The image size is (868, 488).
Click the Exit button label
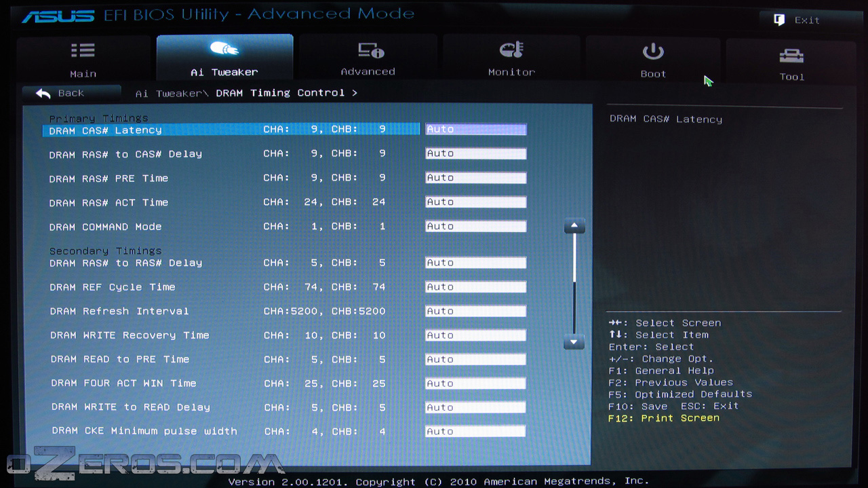(x=807, y=20)
